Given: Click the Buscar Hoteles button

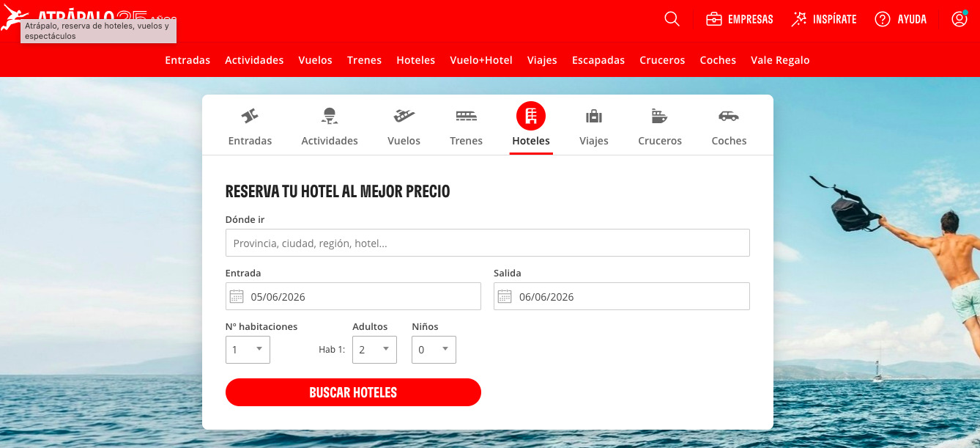Looking at the screenshot, I should (x=353, y=392).
